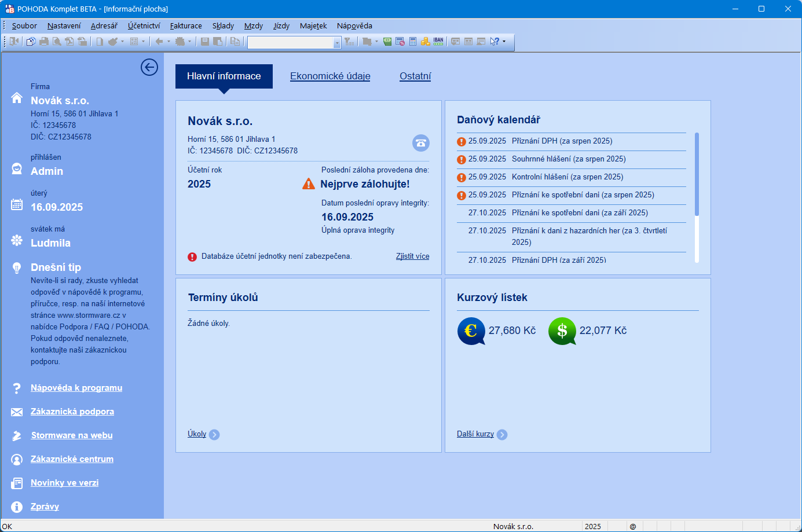802x532 pixels.
Task: Expand the folder icon toolbar dropdown
Action: coord(376,42)
